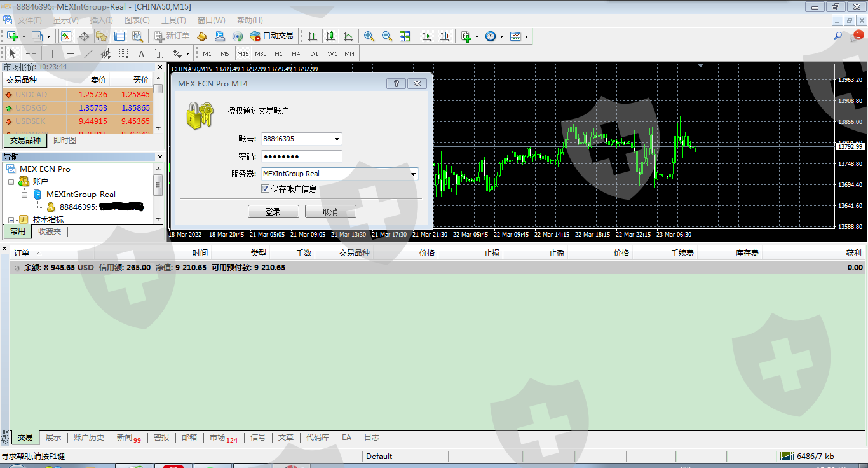The image size is (868, 468).
Task: Click the Market Watch vertical scrollbar
Action: coord(158,108)
